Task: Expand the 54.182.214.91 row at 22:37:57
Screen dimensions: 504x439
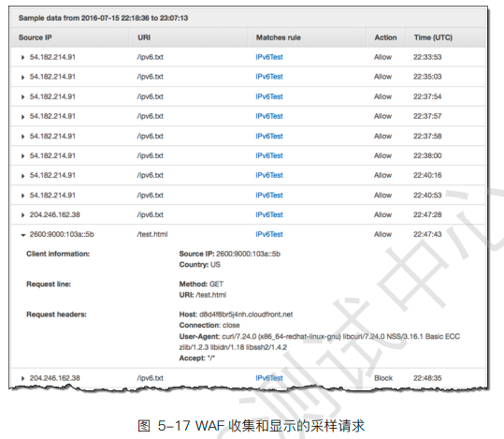Action: pos(22,117)
